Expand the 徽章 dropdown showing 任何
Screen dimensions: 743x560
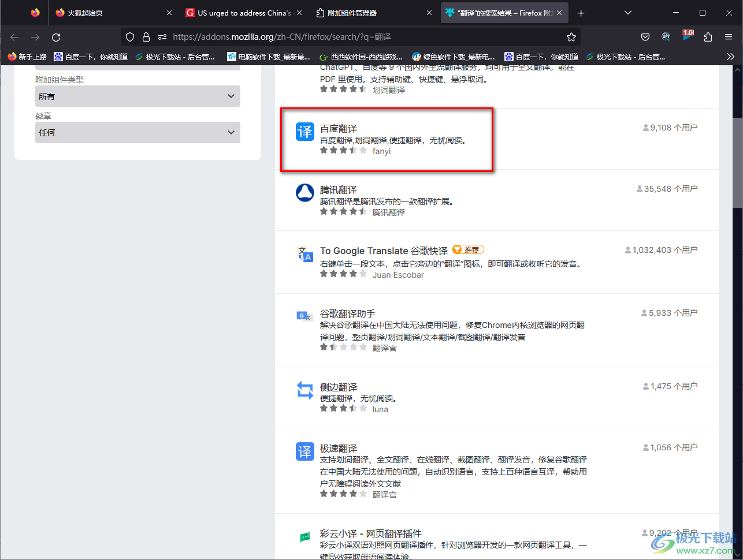pos(138,132)
